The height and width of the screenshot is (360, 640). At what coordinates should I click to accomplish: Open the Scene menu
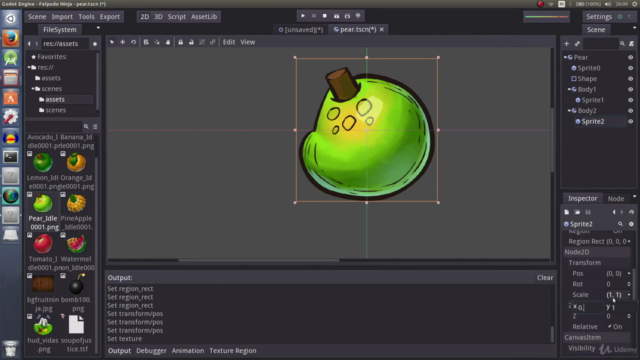[x=37, y=17]
